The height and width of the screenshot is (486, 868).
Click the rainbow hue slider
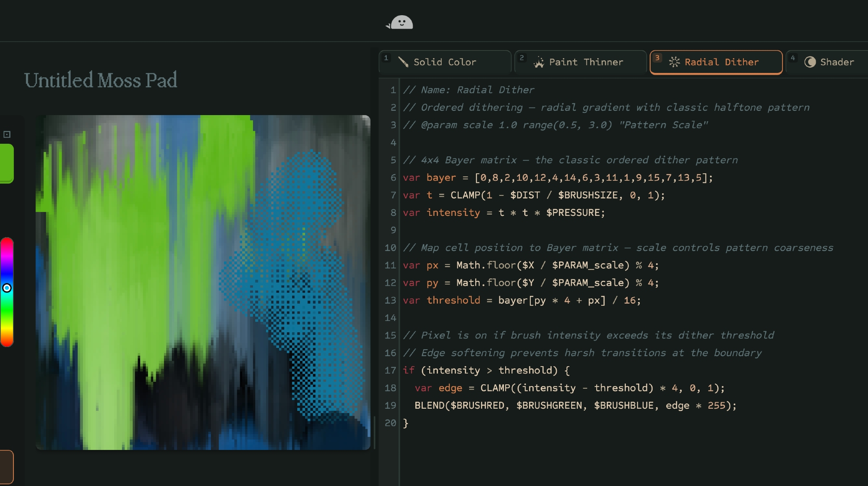click(x=7, y=313)
